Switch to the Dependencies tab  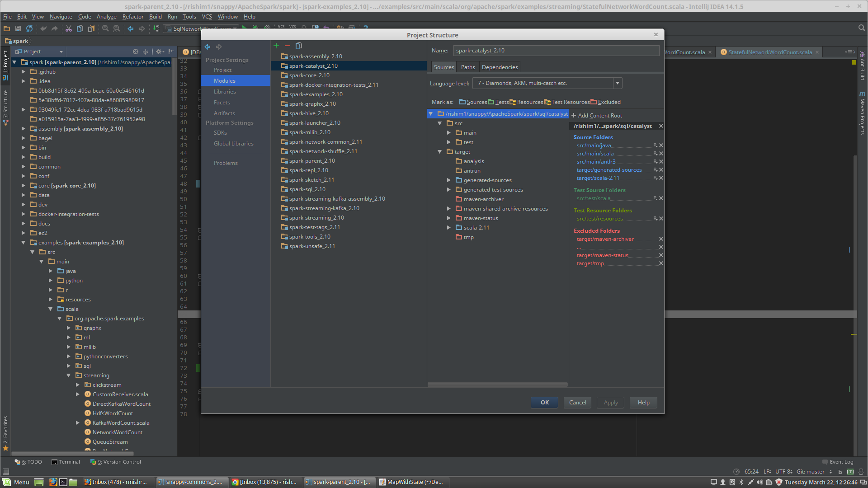(500, 67)
